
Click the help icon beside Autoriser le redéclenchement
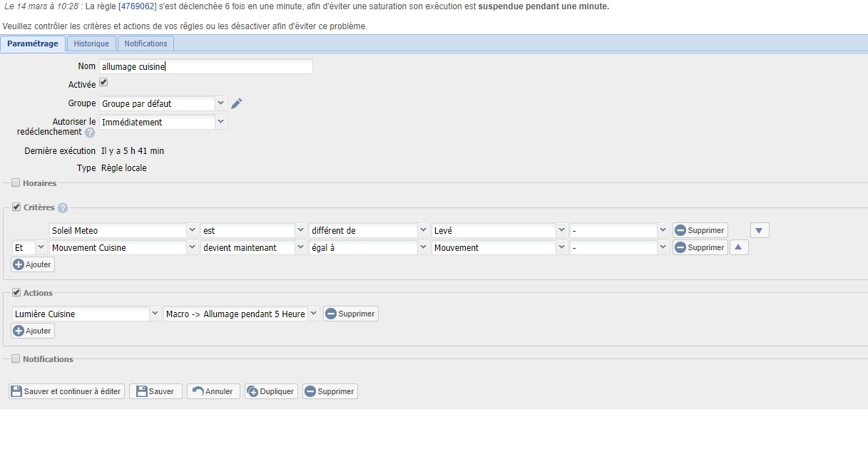90,133
